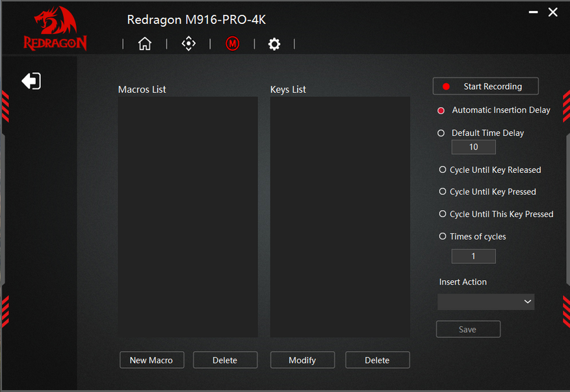The height and width of the screenshot is (392, 570).
Task: Click the Redragon dragon logo
Action: [x=55, y=29]
